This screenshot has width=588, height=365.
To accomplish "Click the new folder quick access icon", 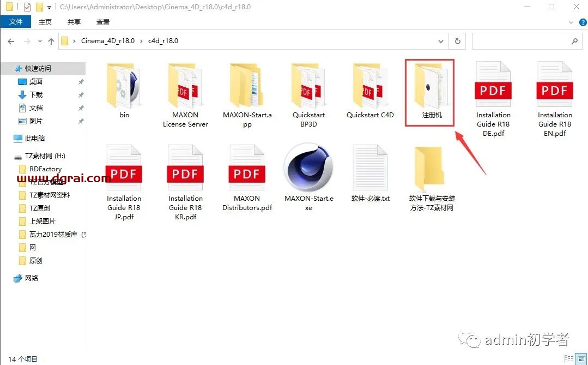I will tap(39, 7).
